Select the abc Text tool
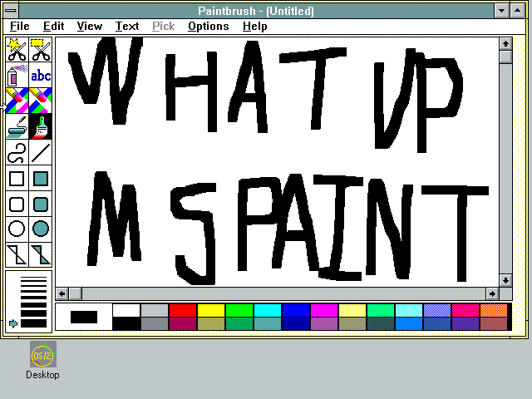The image size is (532, 399). pos(41,75)
